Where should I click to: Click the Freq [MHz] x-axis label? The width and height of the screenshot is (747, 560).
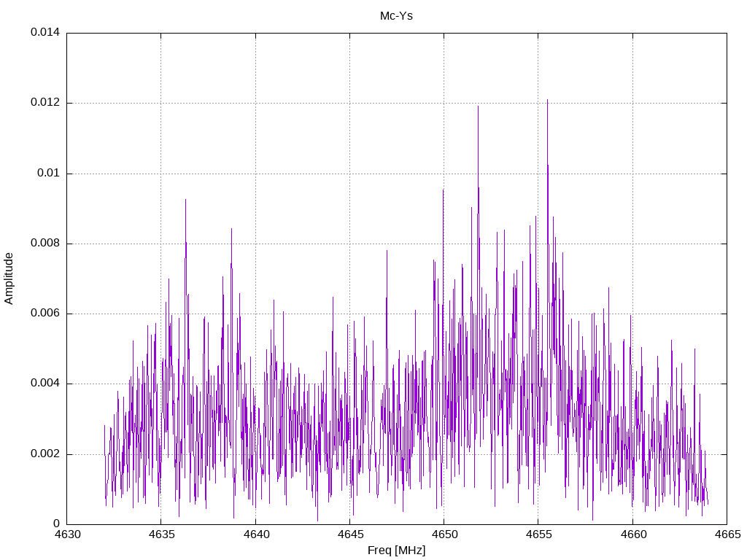[x=396, y=551]
